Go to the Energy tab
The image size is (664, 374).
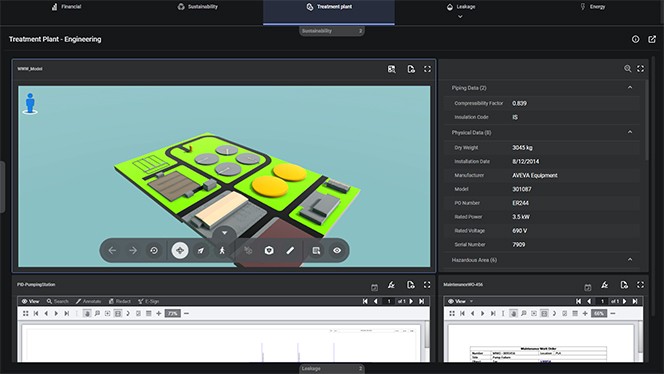click(592, 7)
